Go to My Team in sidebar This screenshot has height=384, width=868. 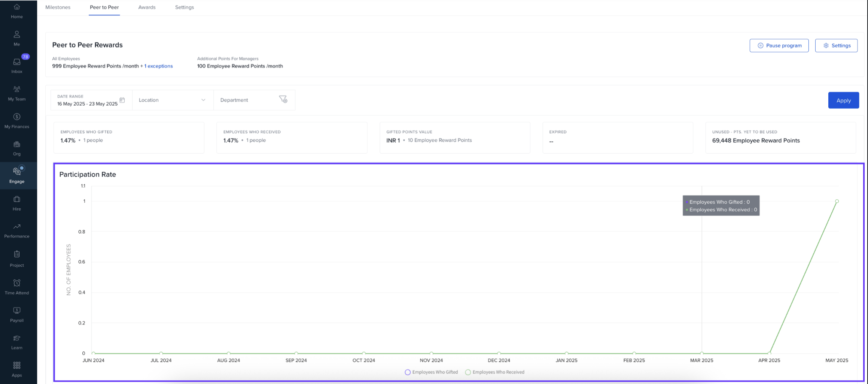click(x=17, y=90)
